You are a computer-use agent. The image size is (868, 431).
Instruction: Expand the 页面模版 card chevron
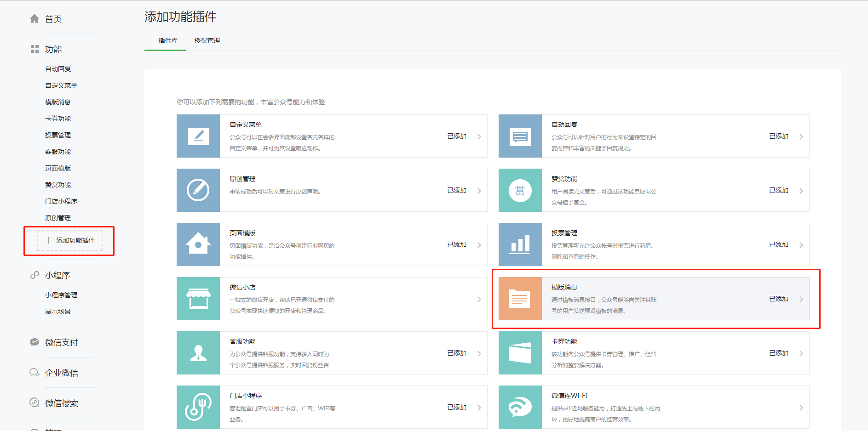(479, 245)
